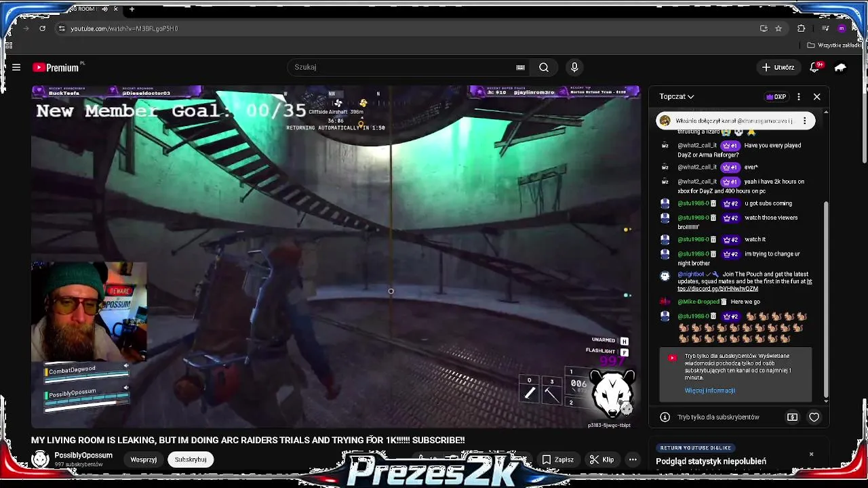Click the pinned 'Właśnie dołączył' banner
The height and width of the screenshot is (488, 868).
(x=735, y=121)
